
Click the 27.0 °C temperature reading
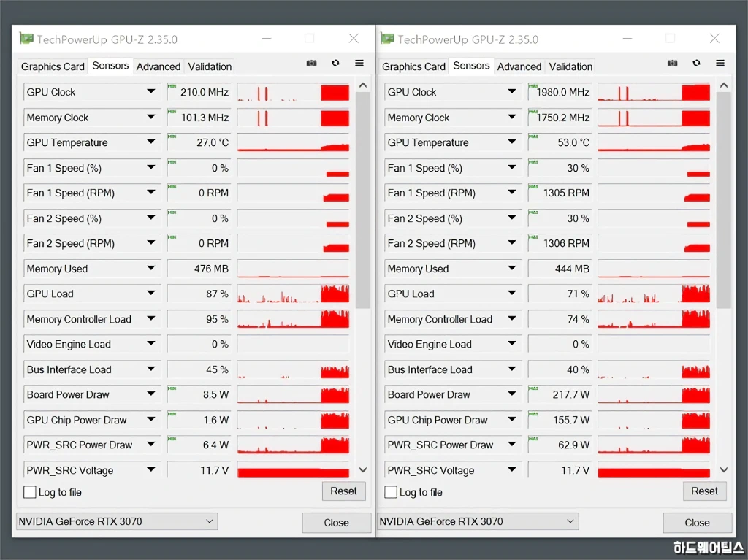click(x=213, y=142)
